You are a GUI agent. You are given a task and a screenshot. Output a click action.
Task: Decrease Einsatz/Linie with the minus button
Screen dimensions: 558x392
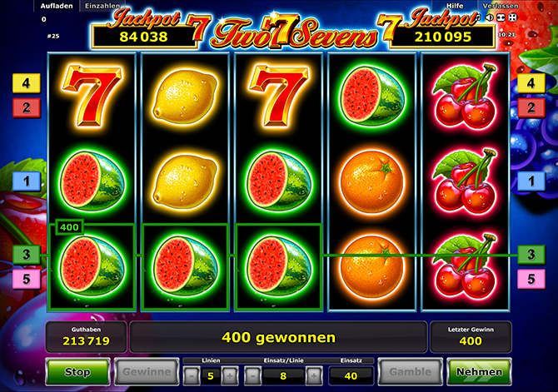252,375
